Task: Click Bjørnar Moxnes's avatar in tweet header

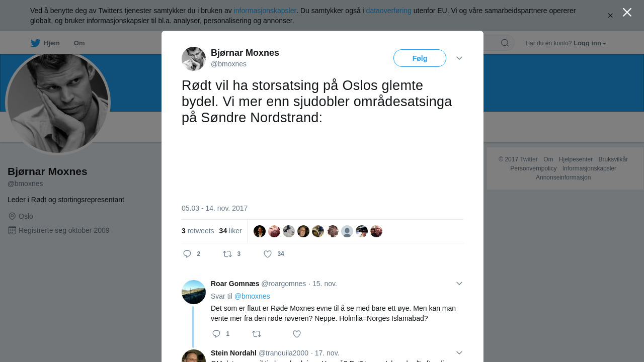Action: tap(194, 59)
